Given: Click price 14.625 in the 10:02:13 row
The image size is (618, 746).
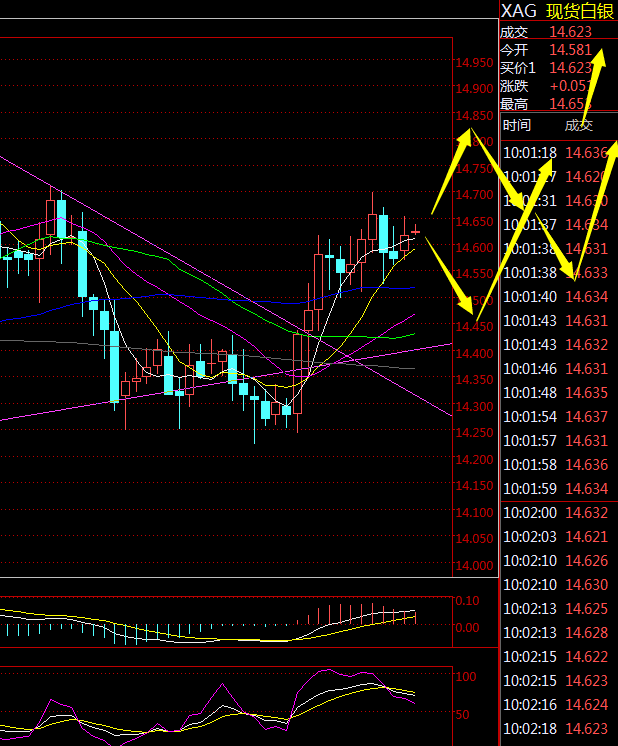Looking at the screenshot, I should (587, 609).
